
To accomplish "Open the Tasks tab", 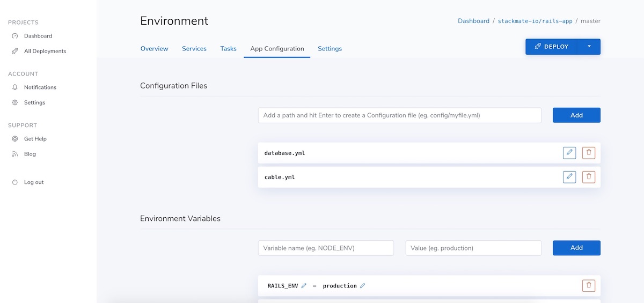I will (228, 48).
